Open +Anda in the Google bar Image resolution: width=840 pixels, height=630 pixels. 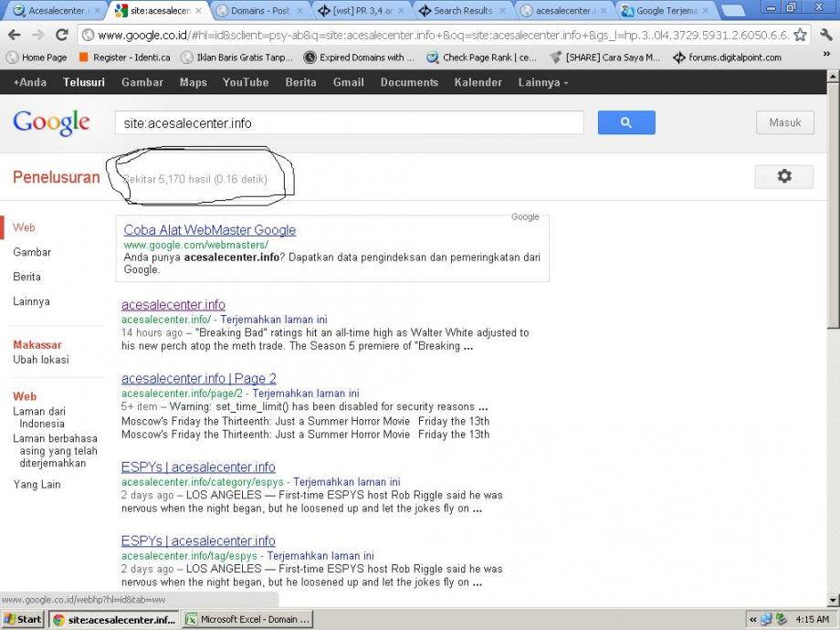click(x=29, y=82)
